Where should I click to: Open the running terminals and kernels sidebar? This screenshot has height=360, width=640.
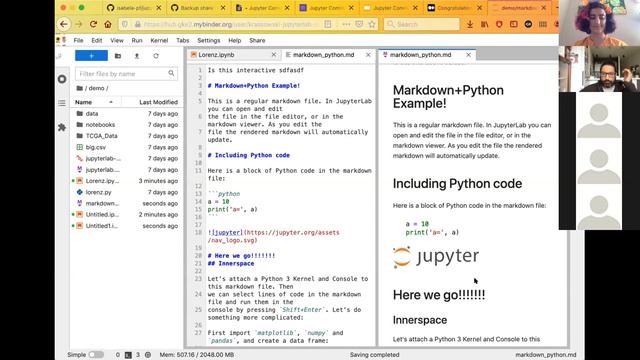click(62, 79)
